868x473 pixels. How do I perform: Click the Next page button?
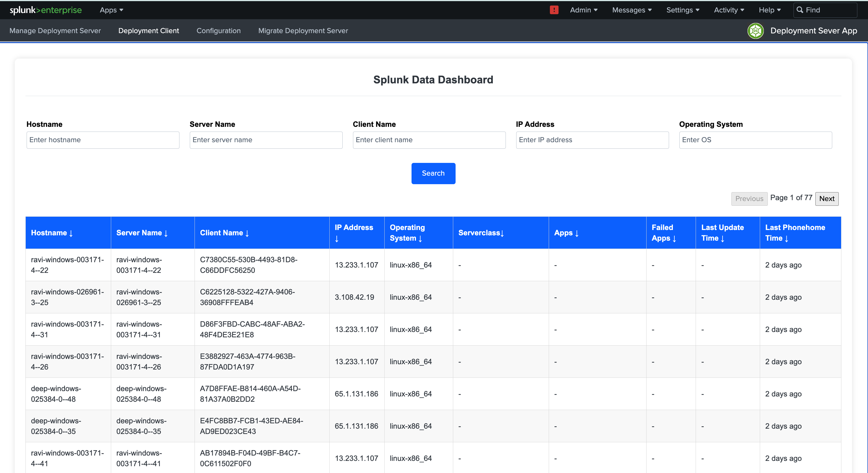tap(827, 198)
